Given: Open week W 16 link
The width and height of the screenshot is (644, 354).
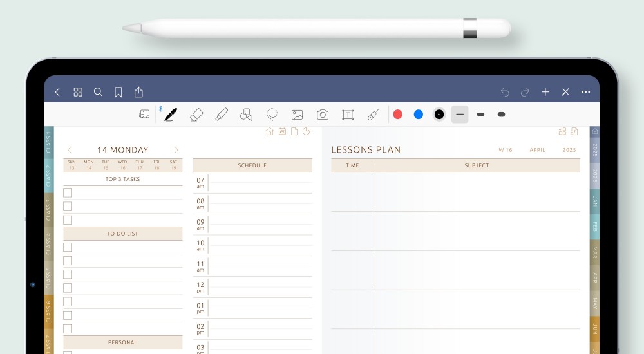Looking at the screenshot, I should tap(505, 150).
